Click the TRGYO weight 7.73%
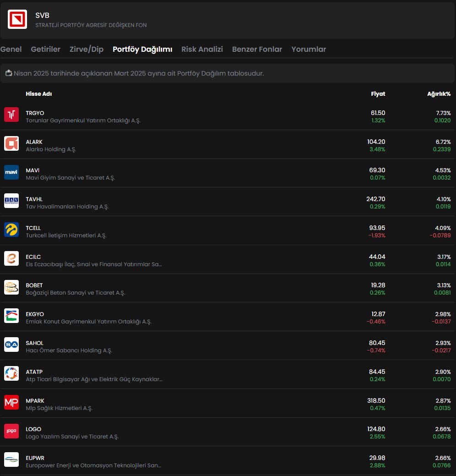Viewport: 456px width, 476px height. coord(443,113)
